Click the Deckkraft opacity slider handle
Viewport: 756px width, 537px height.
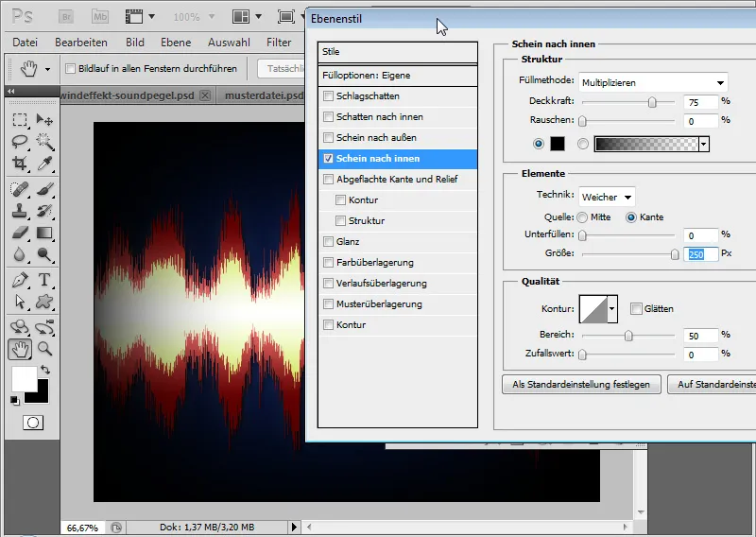click(x=652, y=102)
